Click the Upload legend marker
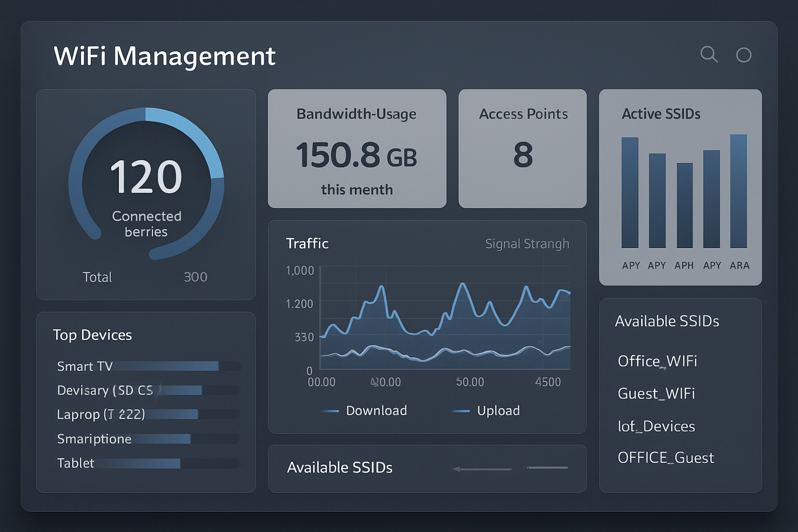798x532 pixels. pyautogui.click(x=461, y=410)
